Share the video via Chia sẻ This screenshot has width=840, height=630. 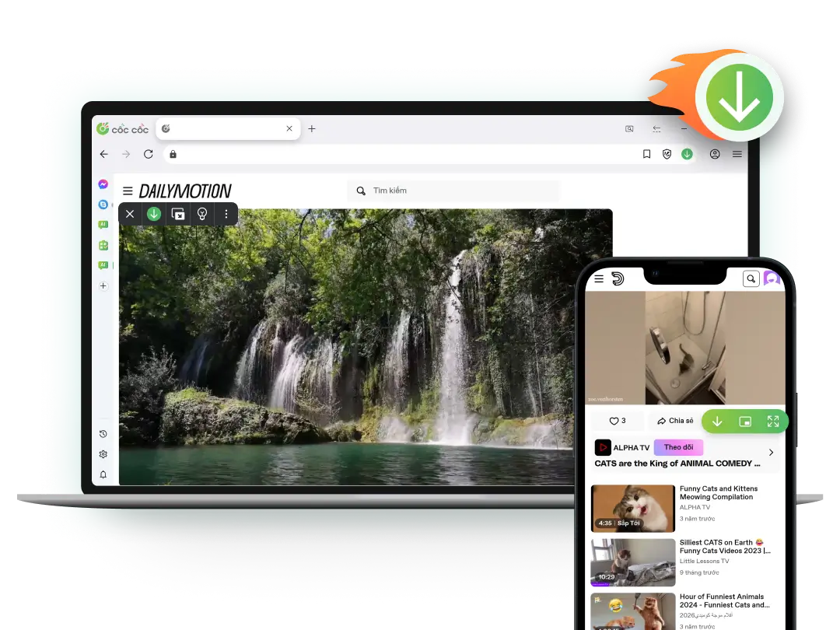674,420
